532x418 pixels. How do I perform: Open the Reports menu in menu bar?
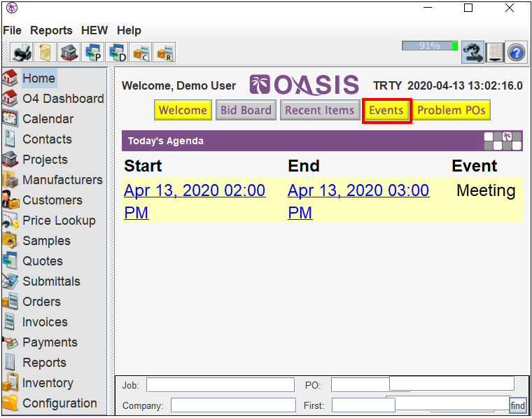click(51, 31)
